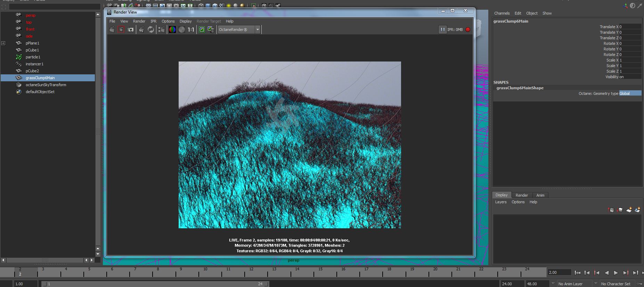Image resolution: width=644 pixels, height=287 pixels.
Task: Click the play forward button
Action: coord(616,273)
